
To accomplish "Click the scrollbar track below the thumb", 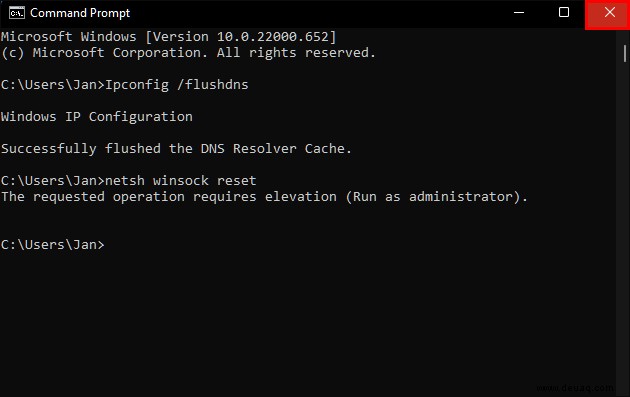I will 625,225.
